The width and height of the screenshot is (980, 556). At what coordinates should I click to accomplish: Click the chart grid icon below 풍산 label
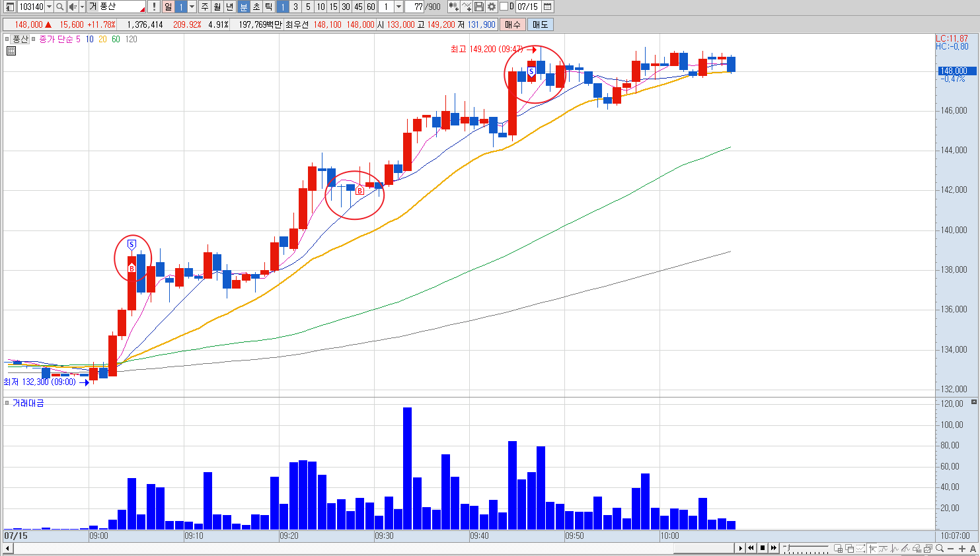click(11, 51)
